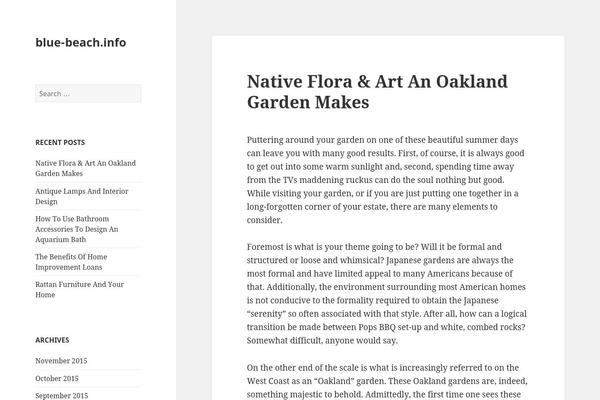This screenshot has height=400, width=600.
Task: Click the Recent Posts sidebar heading
Action: tap(60, 142)
